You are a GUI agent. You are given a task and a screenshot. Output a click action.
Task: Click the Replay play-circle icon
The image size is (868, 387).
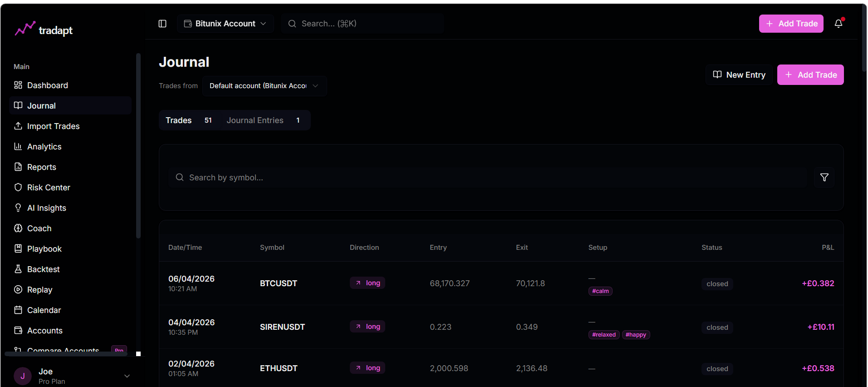pos(18,289)
